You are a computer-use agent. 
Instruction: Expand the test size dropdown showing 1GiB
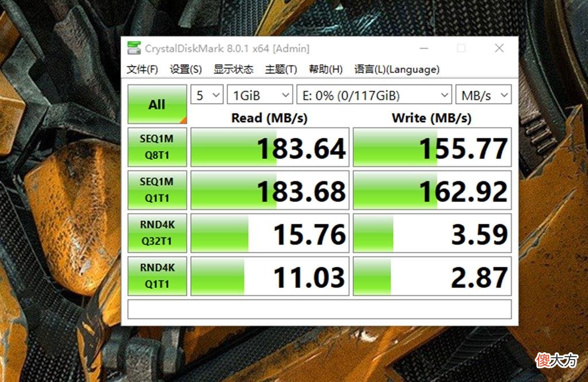click(260, 95)
